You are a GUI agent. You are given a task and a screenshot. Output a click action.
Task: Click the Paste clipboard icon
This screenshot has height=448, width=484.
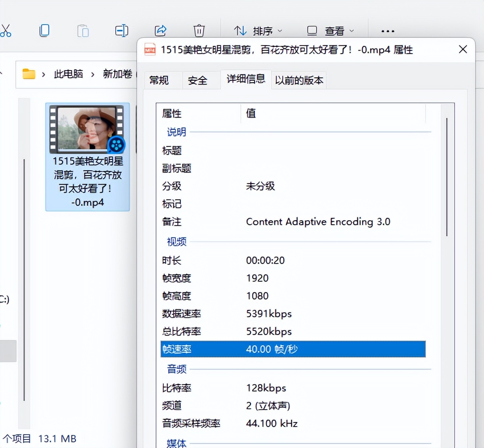pos(83,31)
